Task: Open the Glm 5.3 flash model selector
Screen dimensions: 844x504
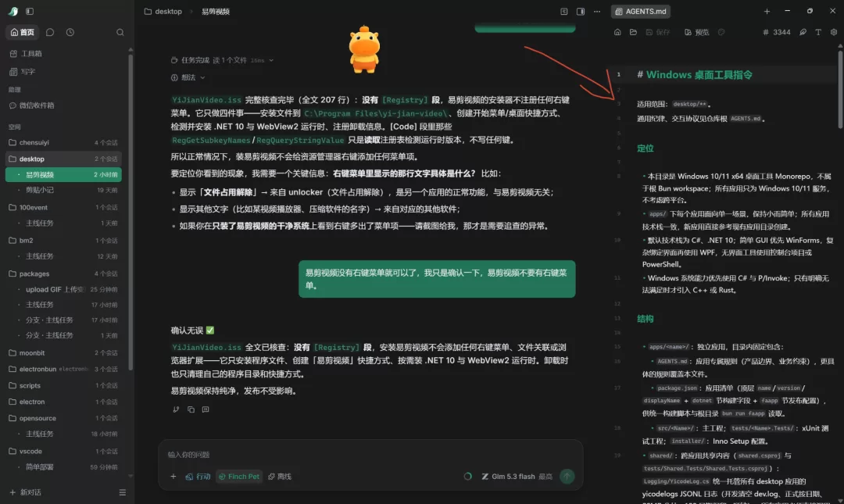Action: point(517,476)
